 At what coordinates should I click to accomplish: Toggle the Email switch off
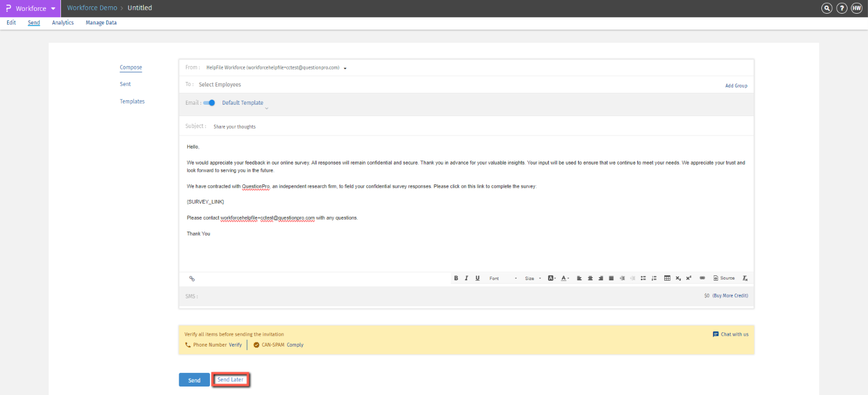pos(209,103)
